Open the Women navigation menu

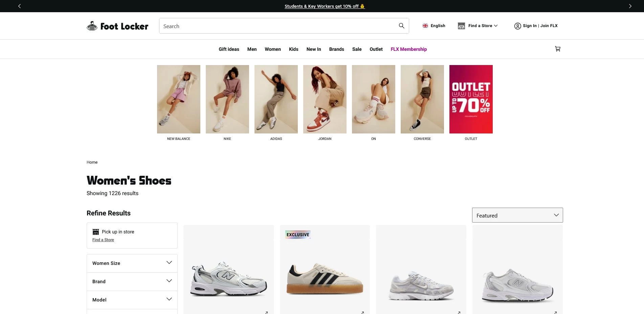pos(272,49)
